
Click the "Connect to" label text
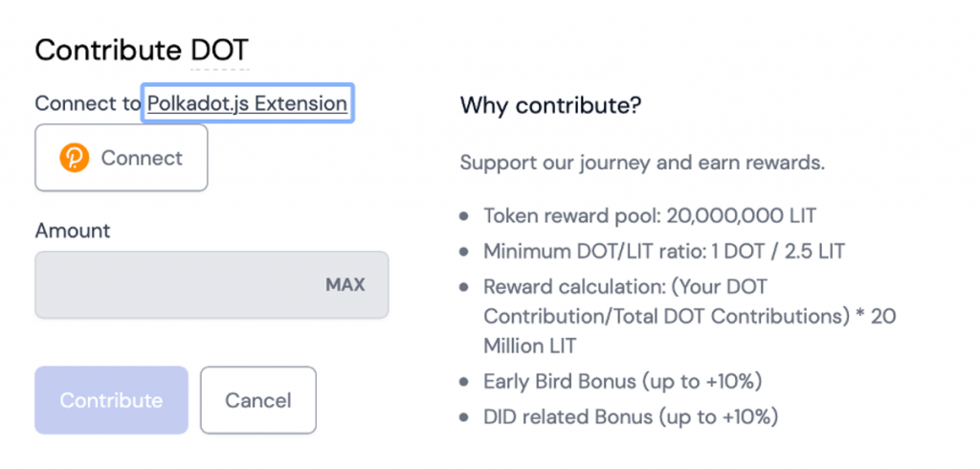tap(87, 103)
